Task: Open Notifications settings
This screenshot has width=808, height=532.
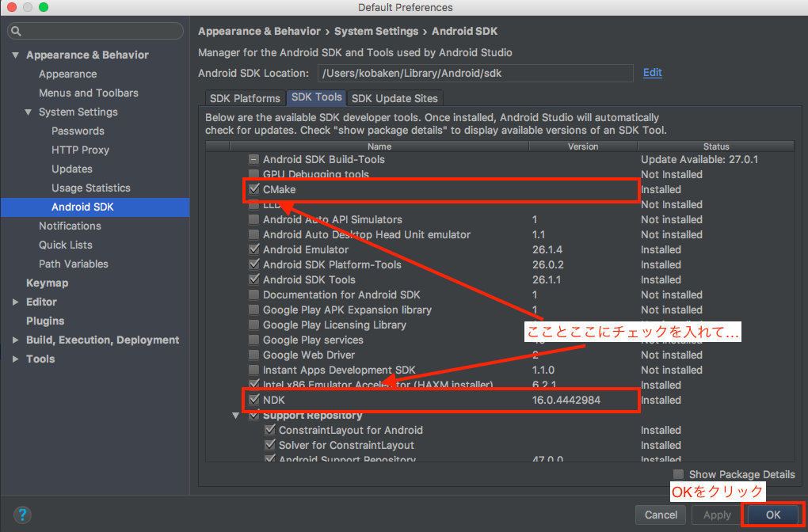Action: [70, 226]
